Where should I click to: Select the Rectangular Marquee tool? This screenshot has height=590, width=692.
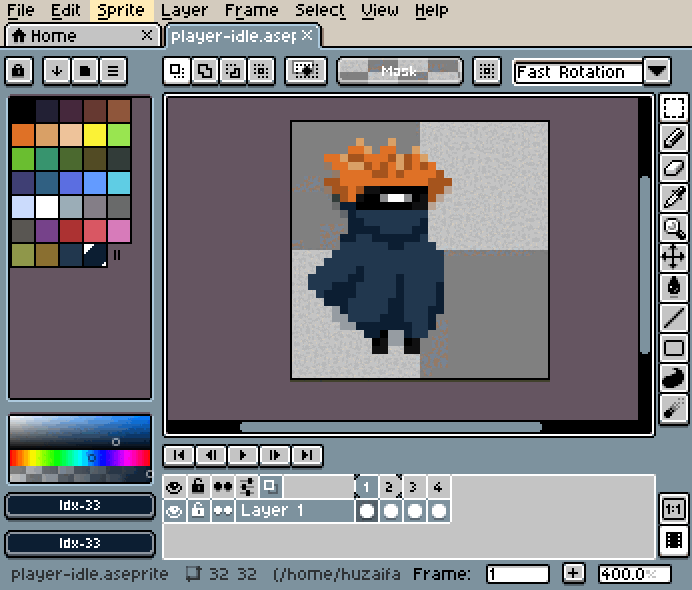click(x=674, y=108)
